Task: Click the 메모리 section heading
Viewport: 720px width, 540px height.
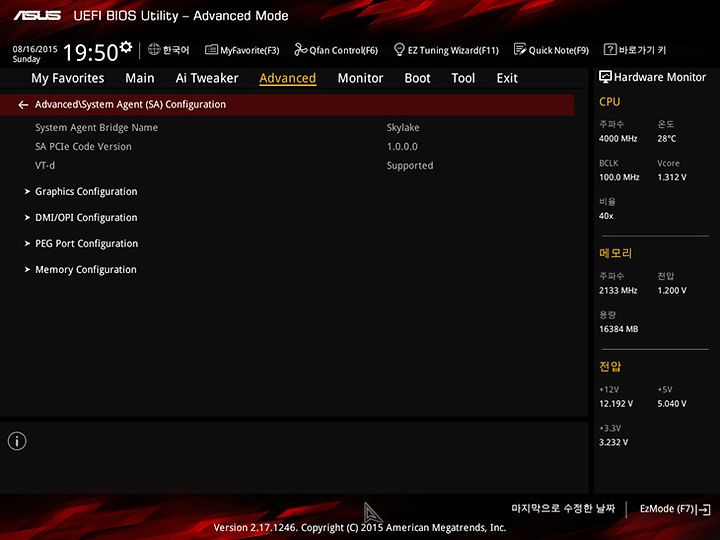Action: pyautogui.click(x=616, y=253)
